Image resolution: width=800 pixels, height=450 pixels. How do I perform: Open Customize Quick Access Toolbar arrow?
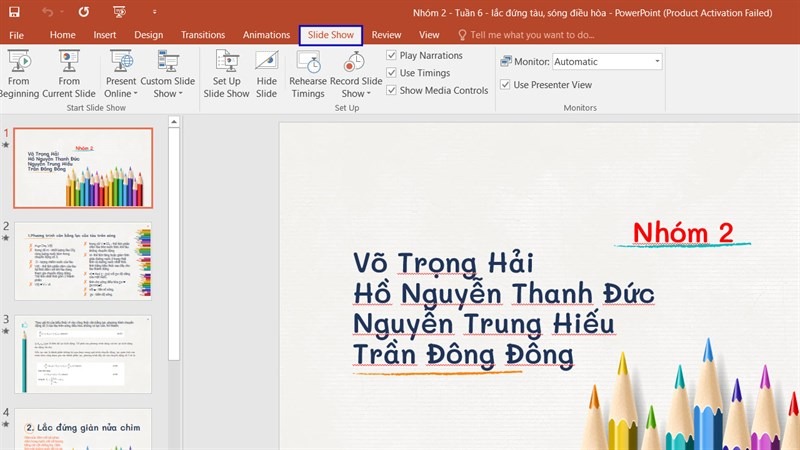click(154, 12)
